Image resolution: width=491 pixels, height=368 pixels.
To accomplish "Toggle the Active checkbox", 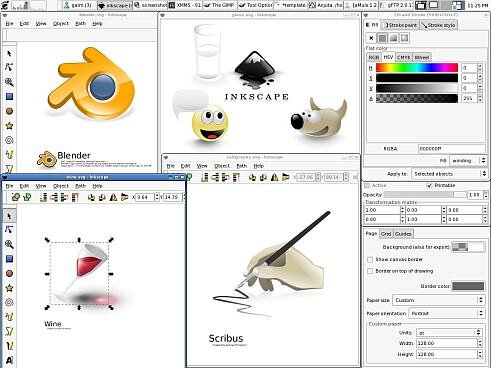I will [367, 185].
